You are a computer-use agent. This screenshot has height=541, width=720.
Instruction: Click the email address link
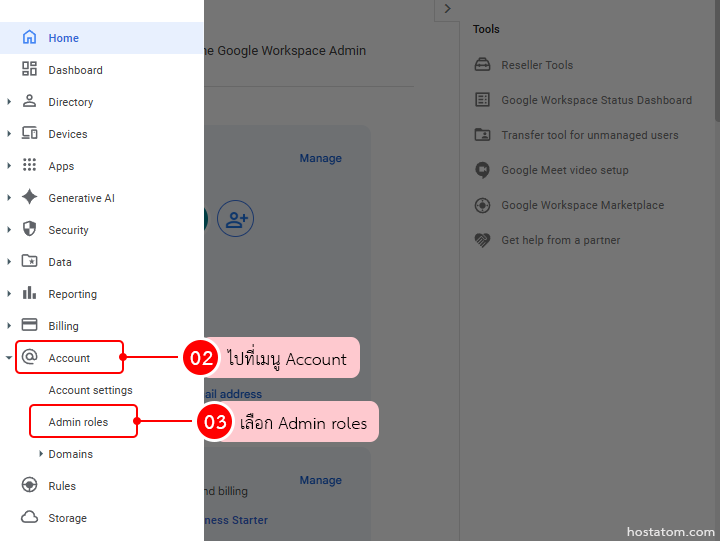(233, 394)
